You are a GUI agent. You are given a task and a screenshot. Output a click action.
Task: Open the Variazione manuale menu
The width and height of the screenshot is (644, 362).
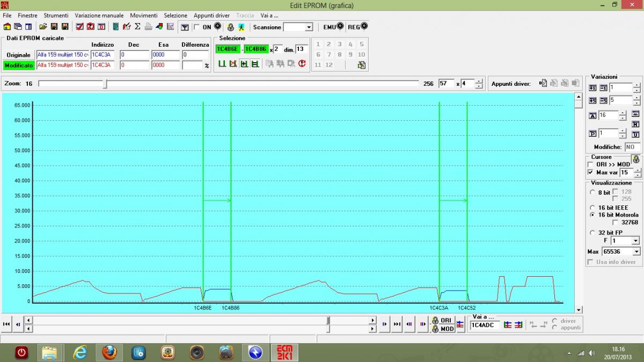tap(99, 16)
